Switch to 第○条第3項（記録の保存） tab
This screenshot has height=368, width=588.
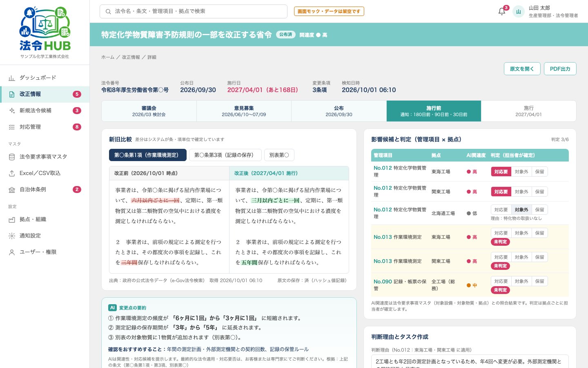coord(225,155)
